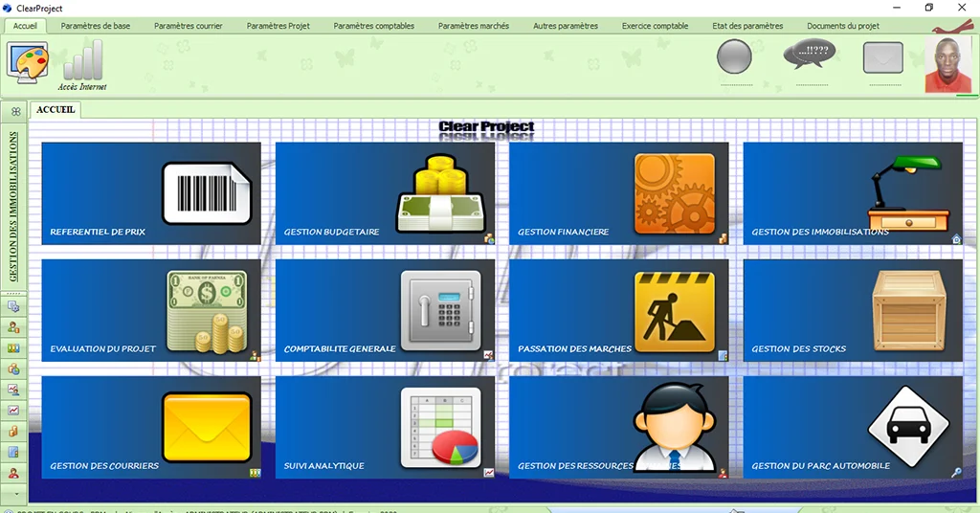Open the Paramètres Projet tab

pos(278,26)
